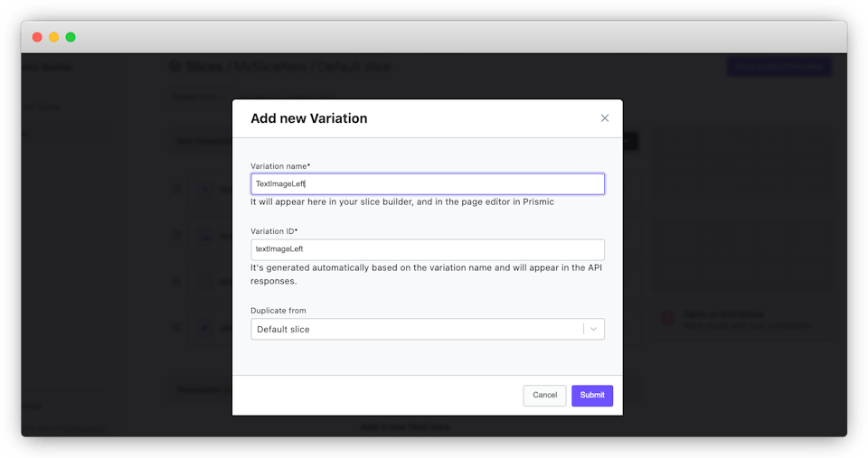
Task: Click the help text about slice builder
Action: (x=401, y=201)
